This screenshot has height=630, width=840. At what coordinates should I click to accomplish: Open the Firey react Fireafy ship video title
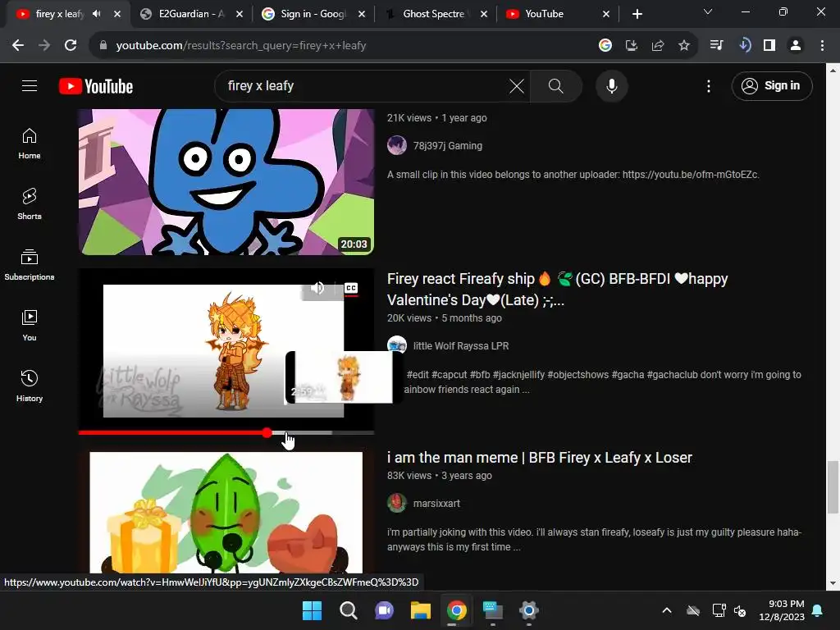[x=557, y=290]
